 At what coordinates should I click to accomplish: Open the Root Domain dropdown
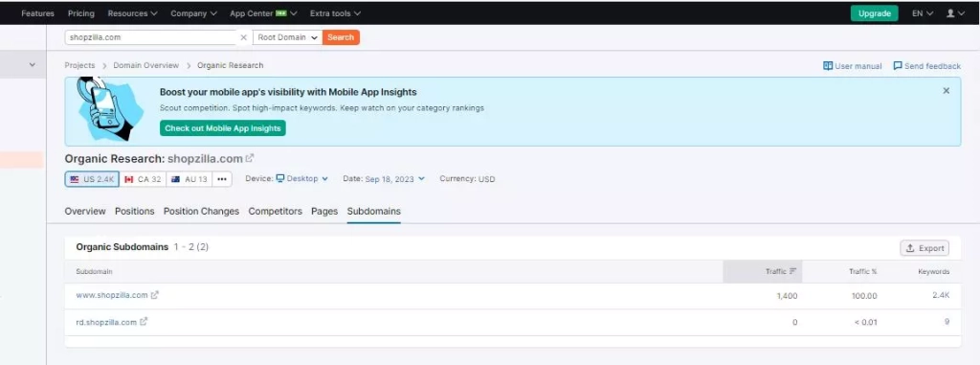tap(288, 37)
